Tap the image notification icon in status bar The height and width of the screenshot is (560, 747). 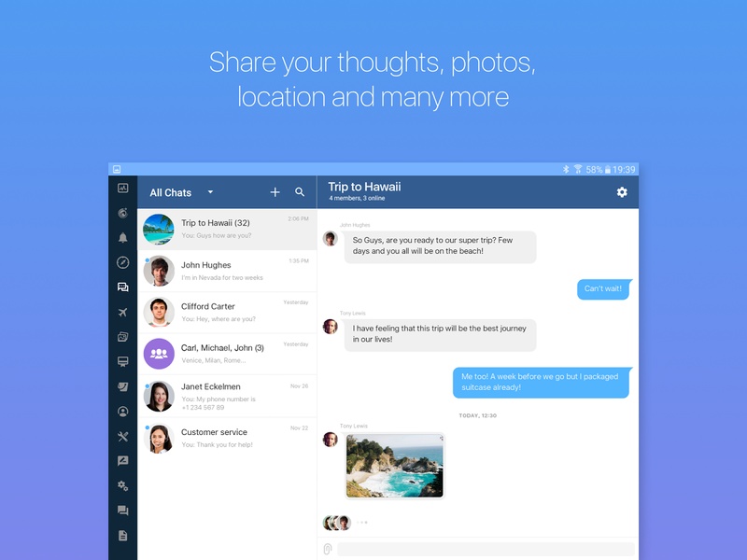(117, 169)
